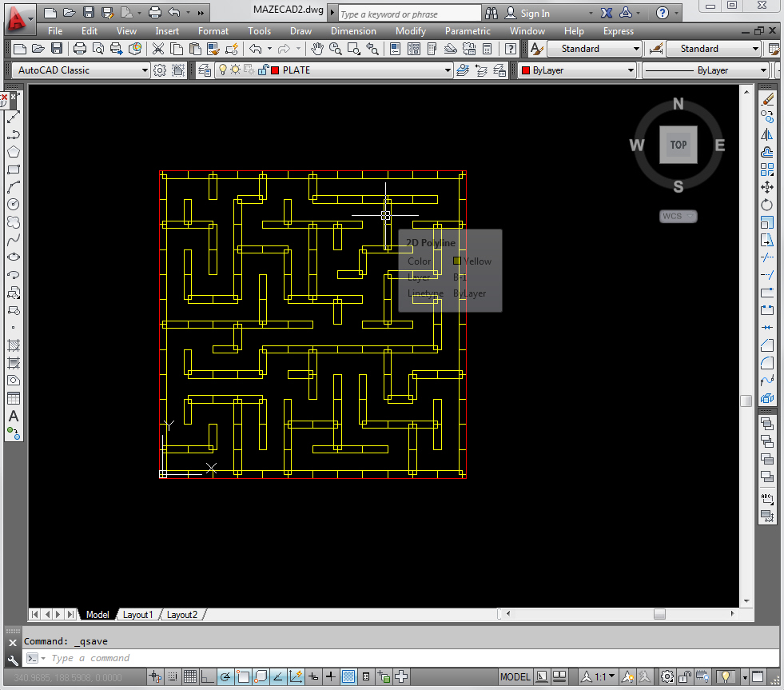Open the Parametric menu
The height and width of the screenshot is (690, 784).
(468, 31)
